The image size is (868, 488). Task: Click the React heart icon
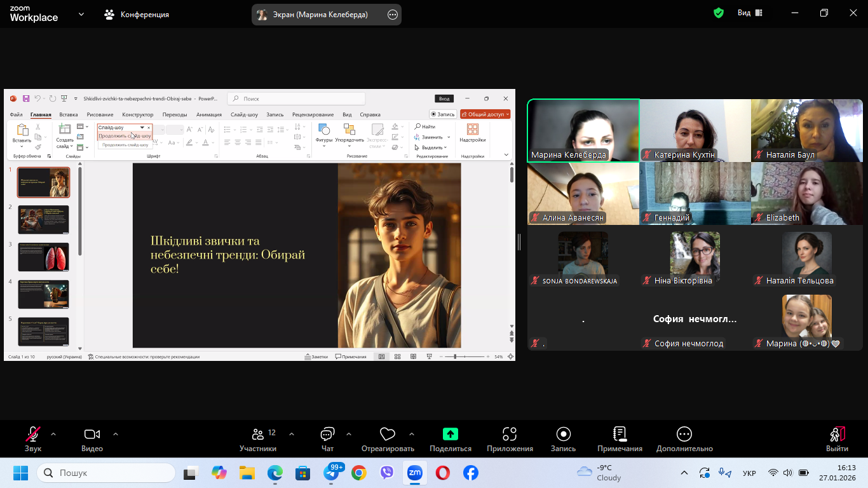[387, 435]
